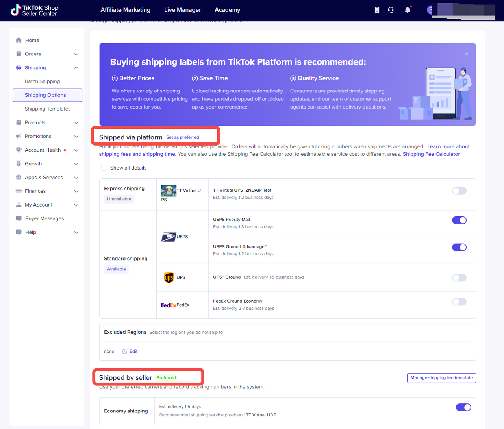Go to Home in sidebar
Image resolution: width=504 pixels, height=429 pixels.
click(32, 40)
